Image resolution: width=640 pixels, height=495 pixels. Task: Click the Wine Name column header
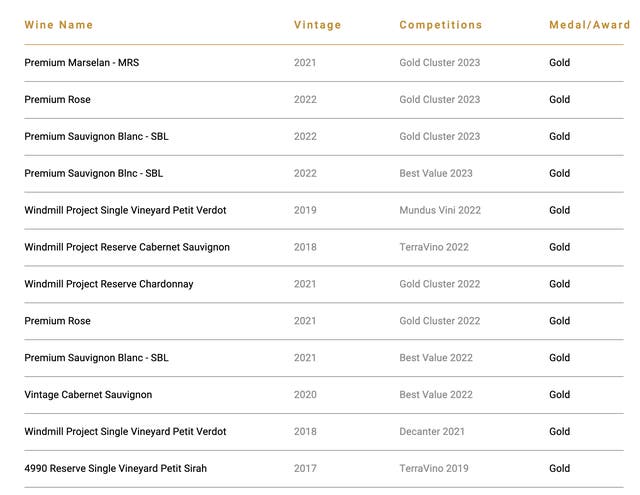pyautogui.click(x=59, y=25)
